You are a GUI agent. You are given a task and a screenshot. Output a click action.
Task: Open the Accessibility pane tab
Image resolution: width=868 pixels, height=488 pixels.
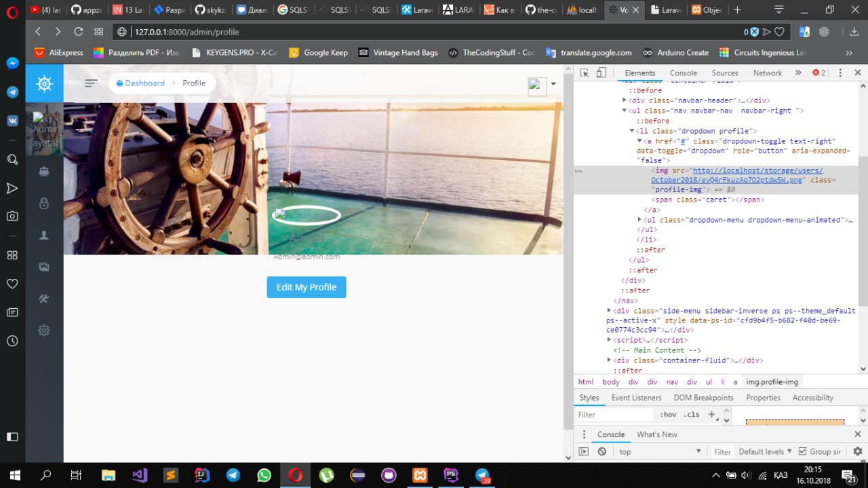[812, 398]
